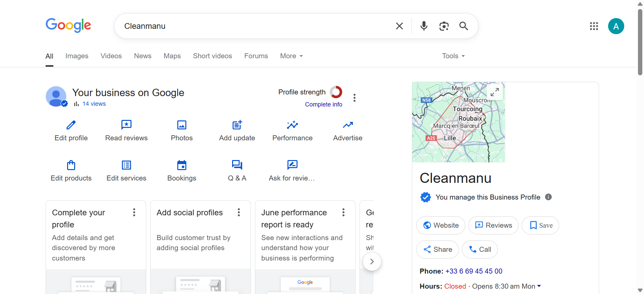Screen dimensions: 644x294
Task: Open Google apps grid
Action: click(594, 26)
